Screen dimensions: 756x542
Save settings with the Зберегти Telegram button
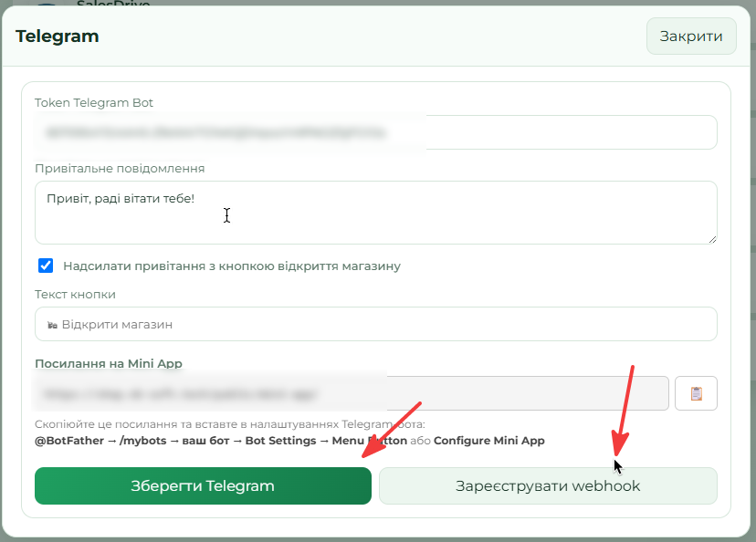click(203, 485)
